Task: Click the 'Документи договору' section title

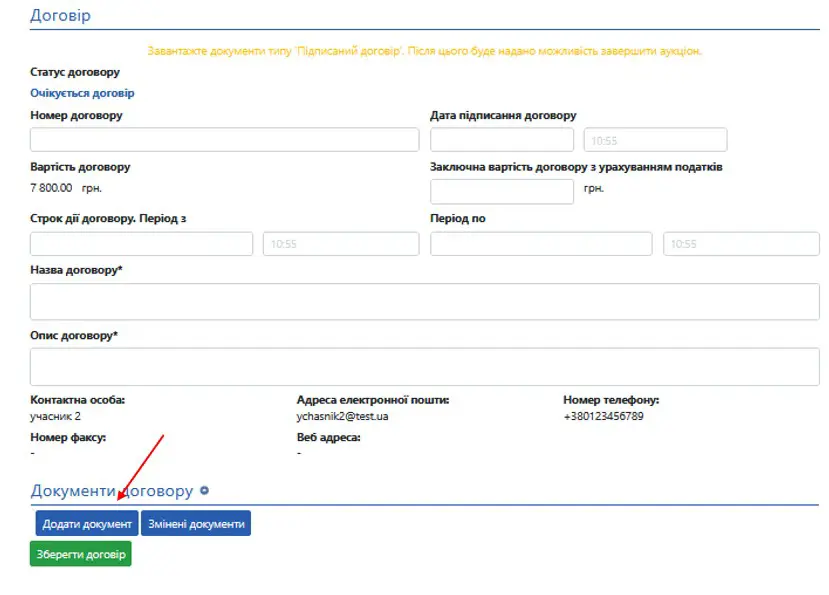Action: pyautogui.click(x=111, y=491)
